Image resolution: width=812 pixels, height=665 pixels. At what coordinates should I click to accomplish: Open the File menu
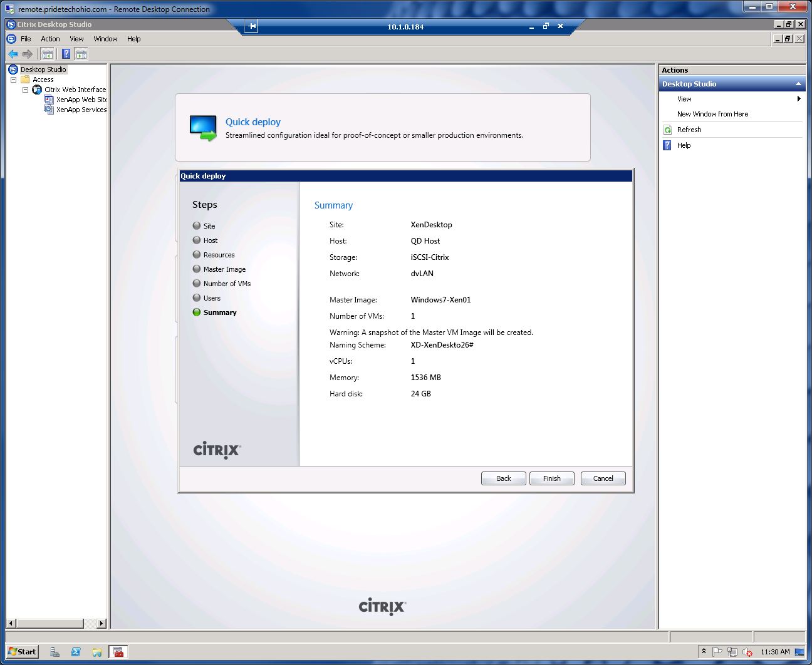26,39
